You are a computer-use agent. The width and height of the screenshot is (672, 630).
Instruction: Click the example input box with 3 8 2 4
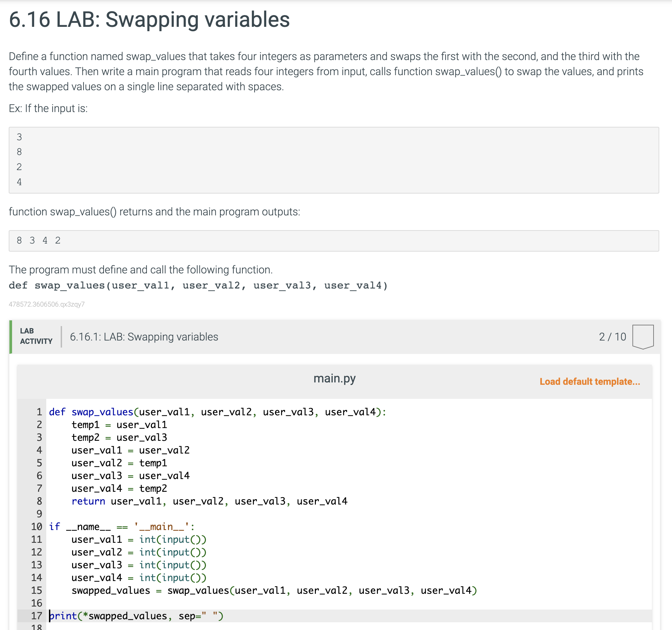(333, 160)
